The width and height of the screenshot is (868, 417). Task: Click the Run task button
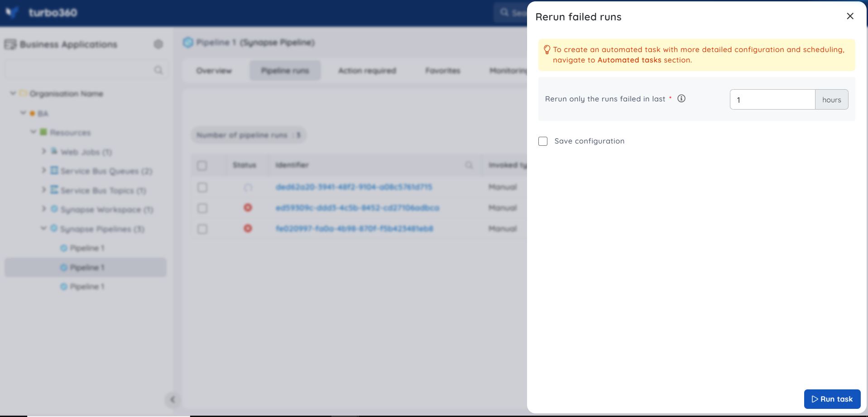832,399
